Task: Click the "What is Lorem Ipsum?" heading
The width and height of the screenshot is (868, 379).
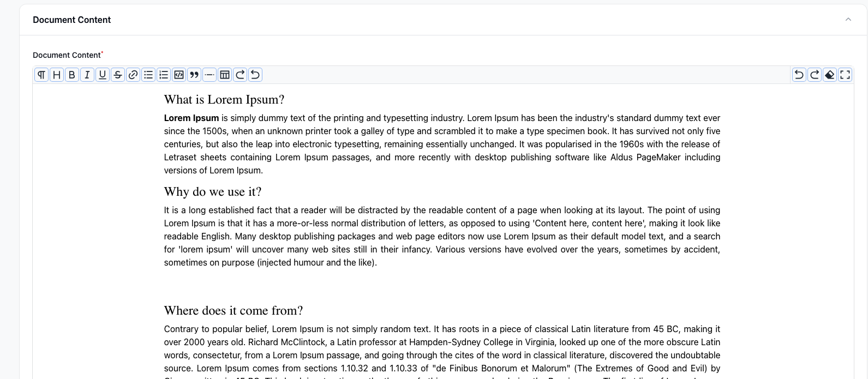Action: tap(224, 100)
